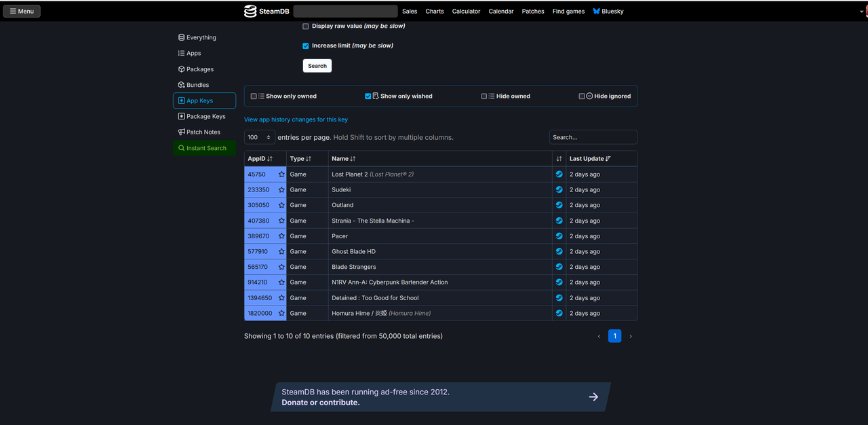Click the star icon for N1RV Ann-A

281,282
